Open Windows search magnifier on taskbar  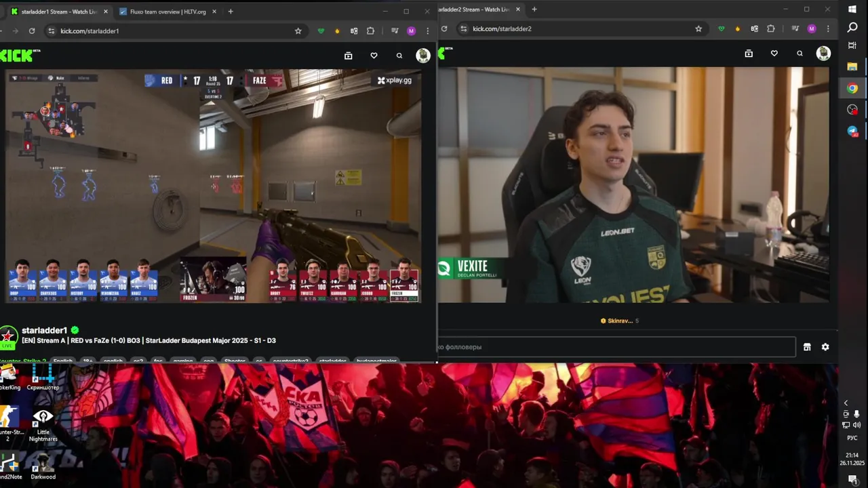pos(852,27)
